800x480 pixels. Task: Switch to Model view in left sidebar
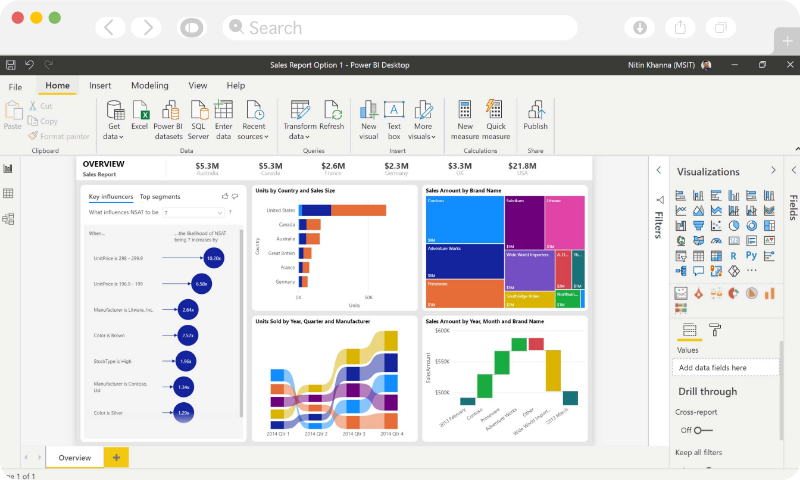[8, 218]
